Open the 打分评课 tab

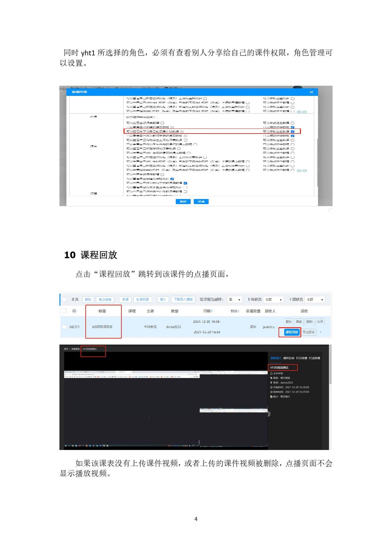tap(302, 358)
